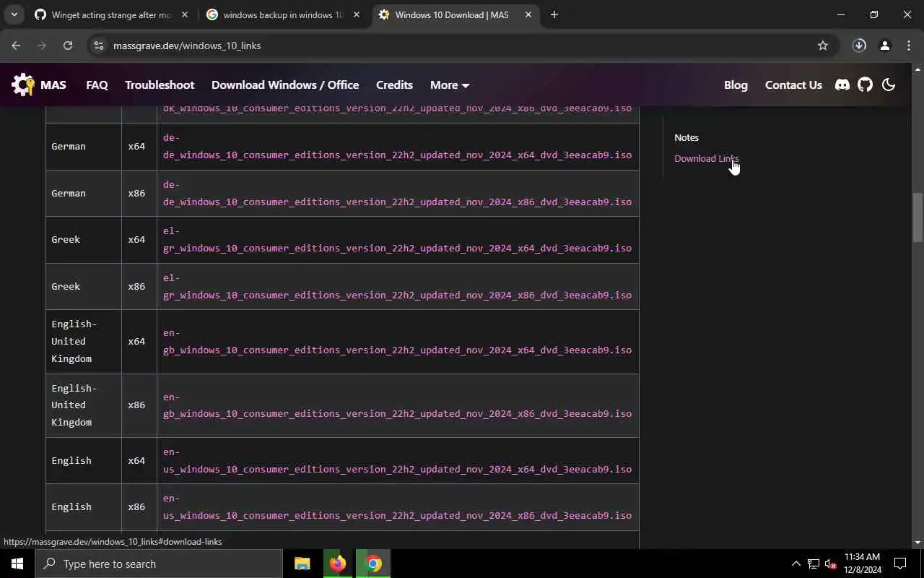Image resolution: width=924 pixels, height=578 pixels.
Task: Open Chrome three-dot menu
Action: click(x=909, y=46)
